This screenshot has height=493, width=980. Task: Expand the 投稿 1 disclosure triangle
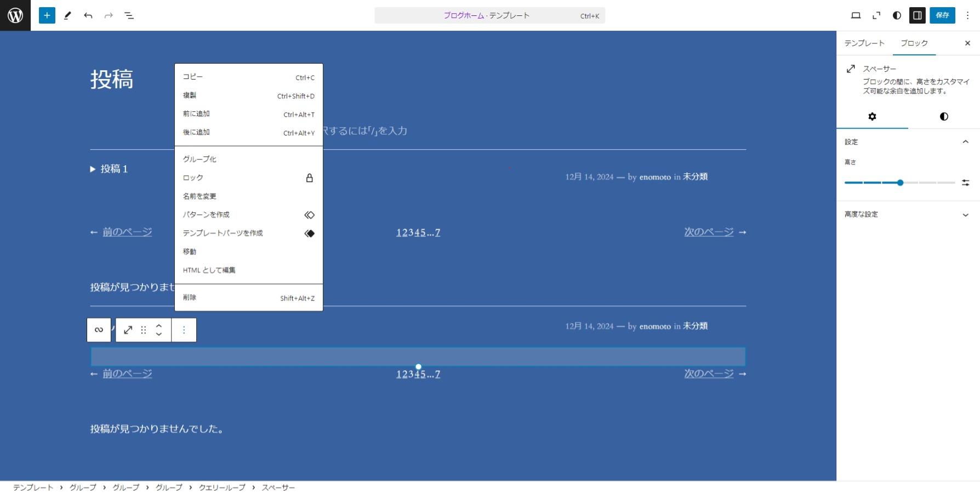point(93,169)
